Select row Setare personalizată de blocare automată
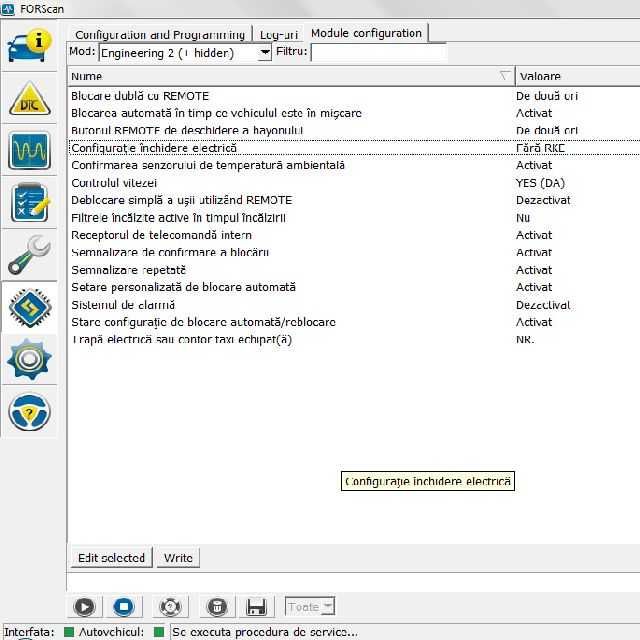This screenshot has height=640, width=640. point(354,287)
